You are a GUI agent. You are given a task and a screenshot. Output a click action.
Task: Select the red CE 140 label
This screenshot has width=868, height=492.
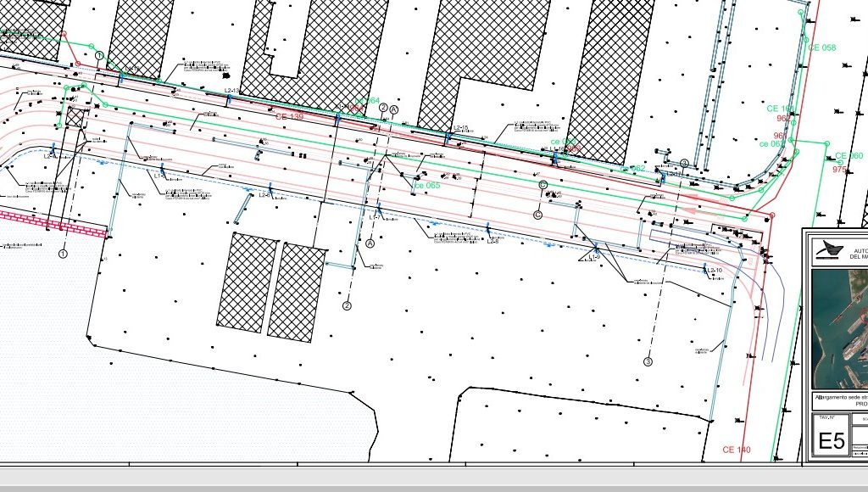736,450
